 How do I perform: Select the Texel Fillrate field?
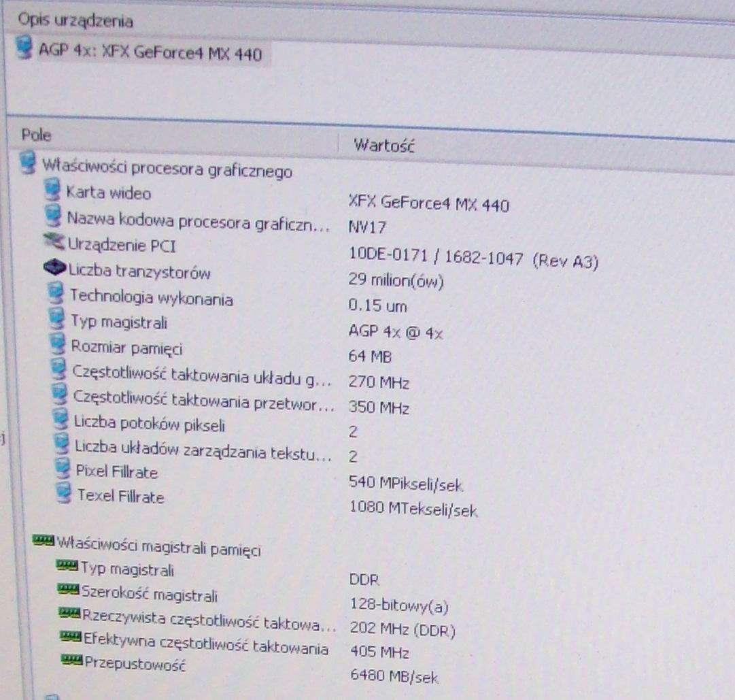coord(120,496)
